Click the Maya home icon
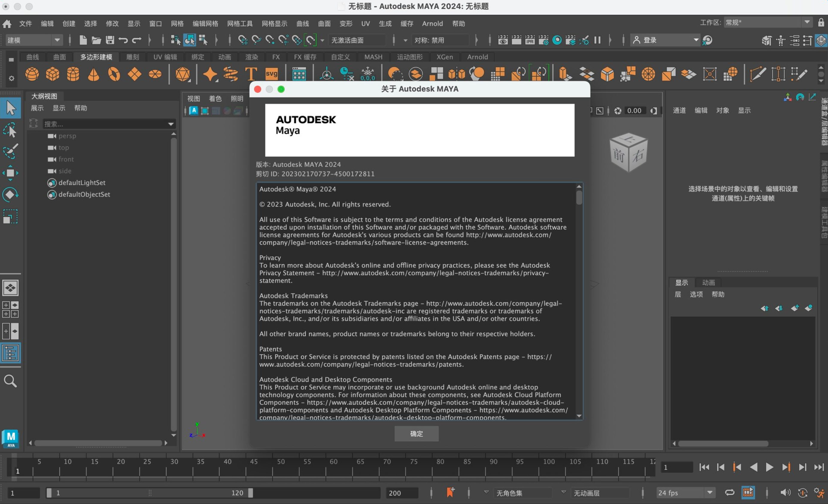The image size is (828, 504). pyautogui.click(x=7, y=24)
